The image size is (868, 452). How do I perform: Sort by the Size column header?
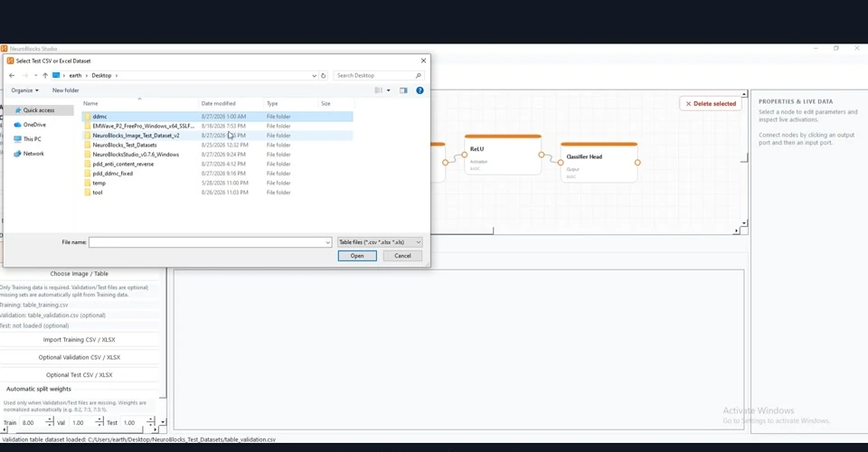[x=335, y=103]
